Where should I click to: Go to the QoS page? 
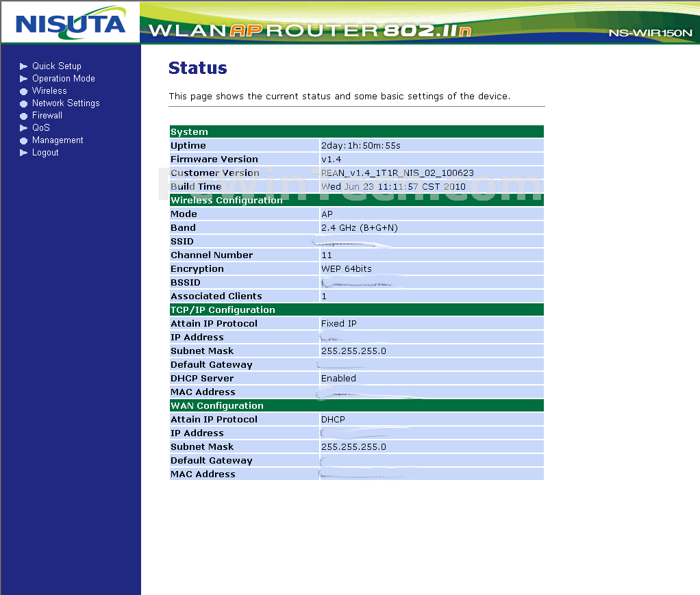40,127
